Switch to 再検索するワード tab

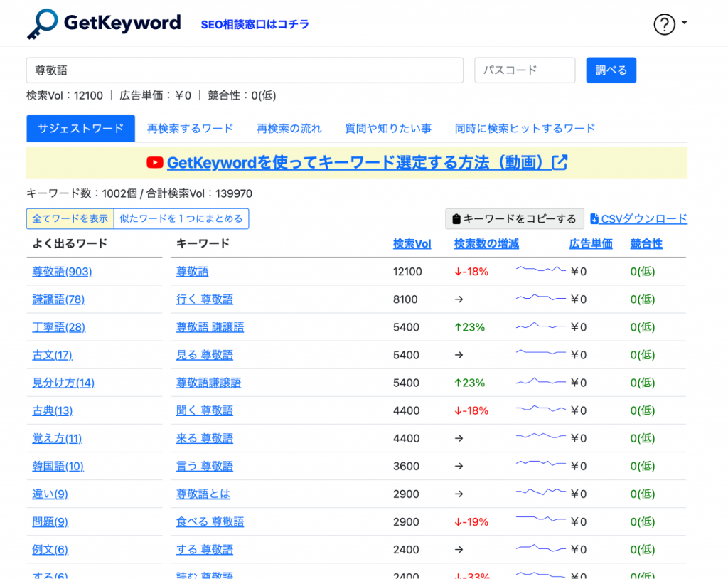[x=190, y=128]
